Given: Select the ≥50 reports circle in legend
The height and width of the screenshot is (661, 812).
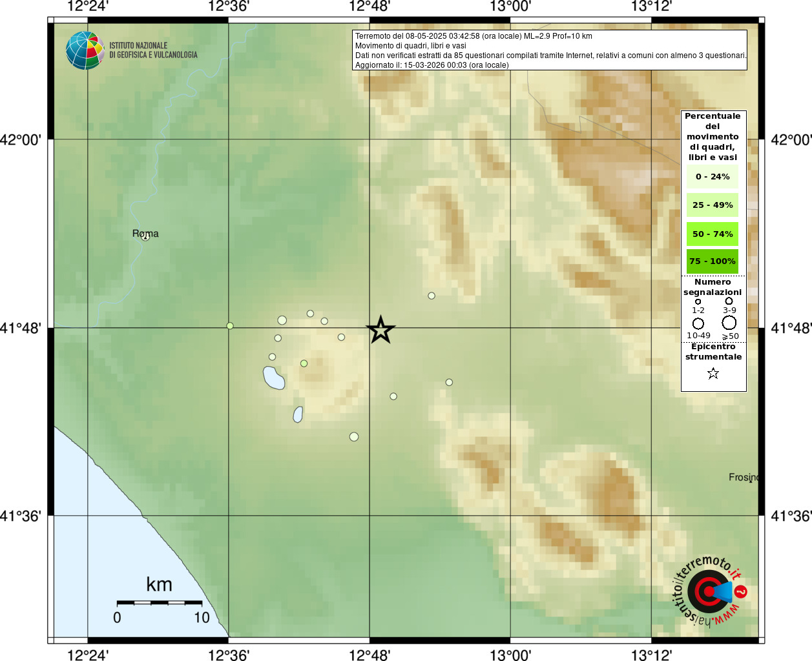Looking at the screenshot, I should pyautogui.click(x=729, y=323).
